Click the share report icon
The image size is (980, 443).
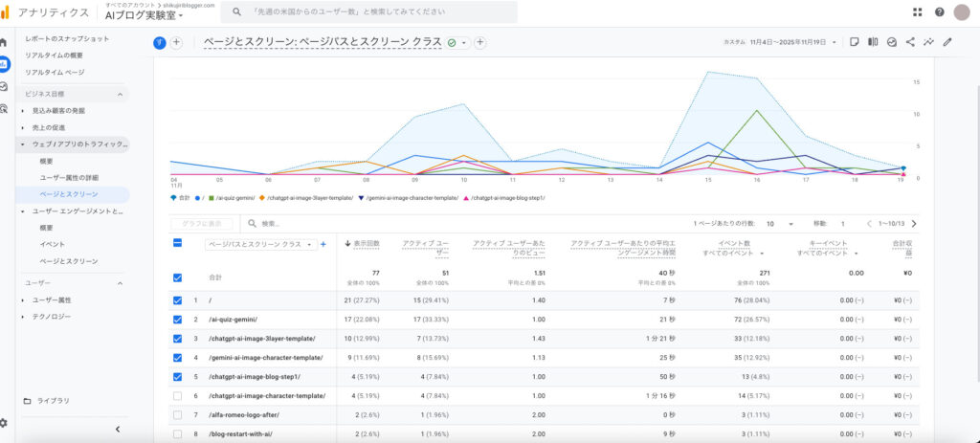pos(910,42)
